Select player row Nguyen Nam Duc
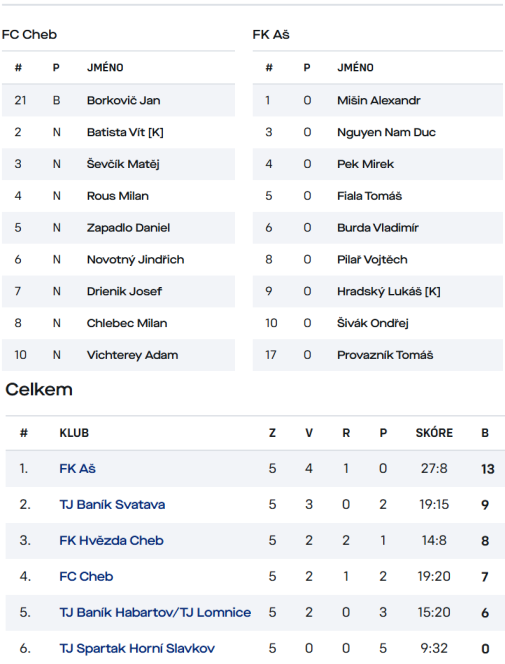This screenshot has width=505, height=664. click(x=378, y=132)
